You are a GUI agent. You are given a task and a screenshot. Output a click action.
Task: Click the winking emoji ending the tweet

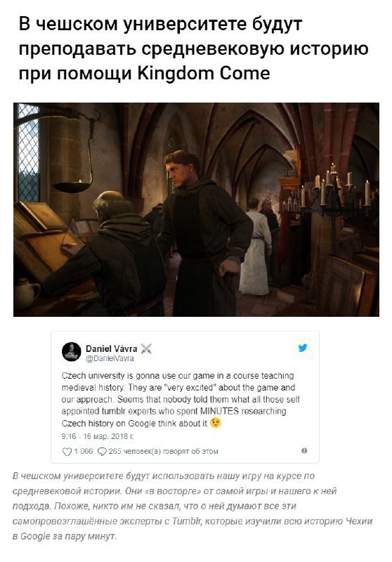(x=216, y=423)
